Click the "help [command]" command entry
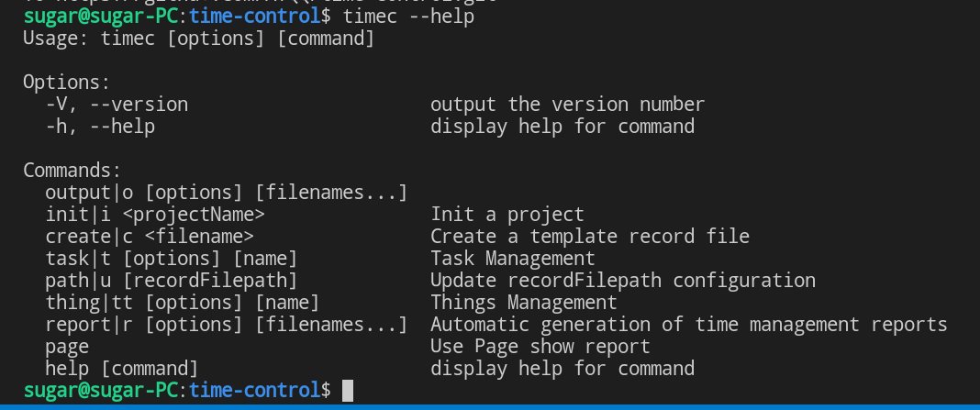980x410 pixels. 122,368
